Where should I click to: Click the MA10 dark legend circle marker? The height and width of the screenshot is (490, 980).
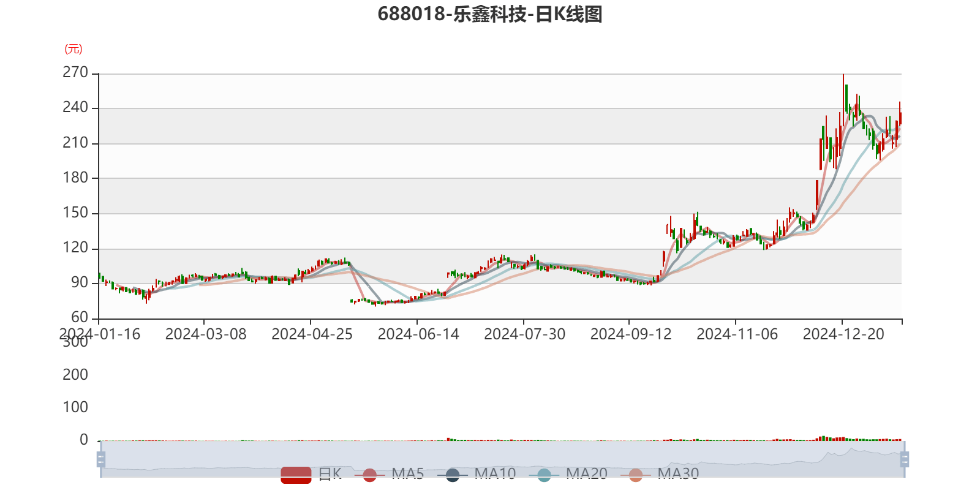tap(453, 475)
